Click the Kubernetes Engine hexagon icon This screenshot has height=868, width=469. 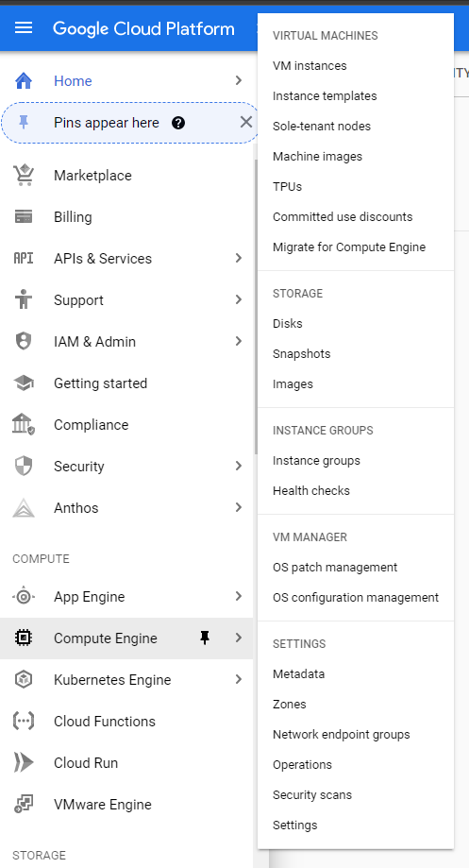pyautogui.click(x=24, y=680)
